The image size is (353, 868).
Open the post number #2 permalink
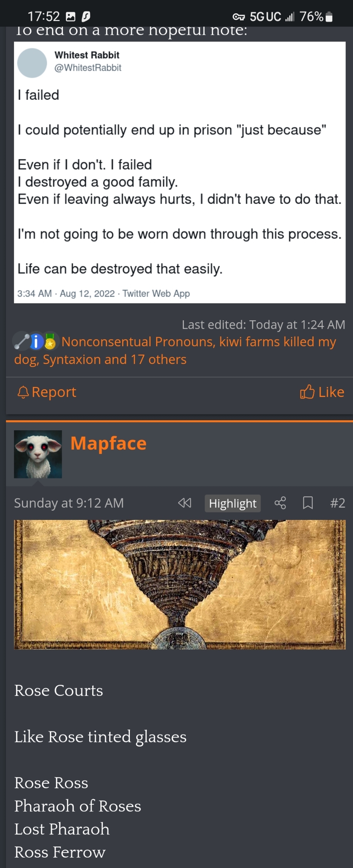coord(337,503)
